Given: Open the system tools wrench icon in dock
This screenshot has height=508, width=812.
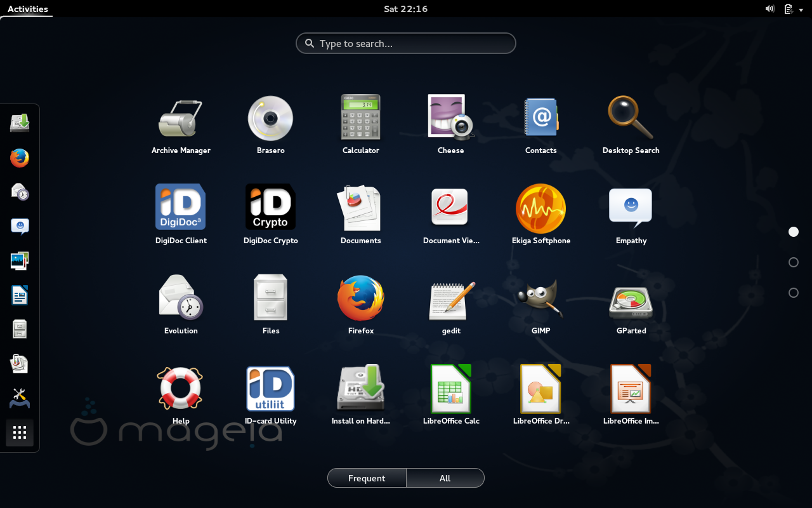Looking at the screenshot, I should click(20, 398).
